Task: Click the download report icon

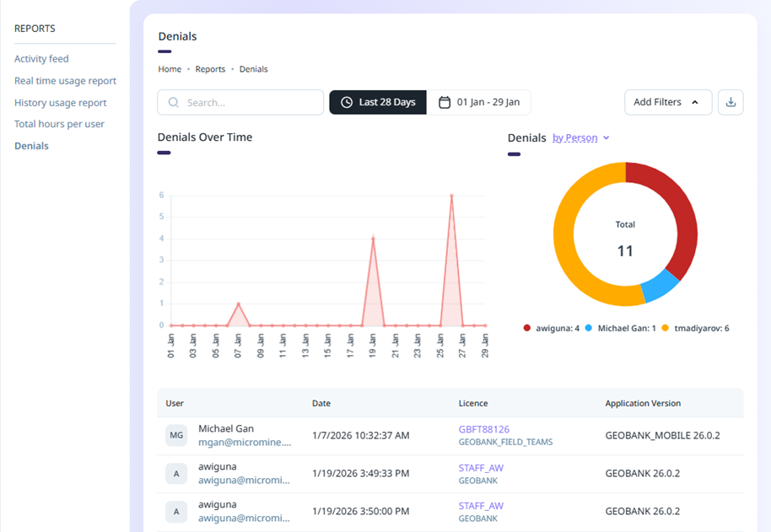Action: (731, 102)
